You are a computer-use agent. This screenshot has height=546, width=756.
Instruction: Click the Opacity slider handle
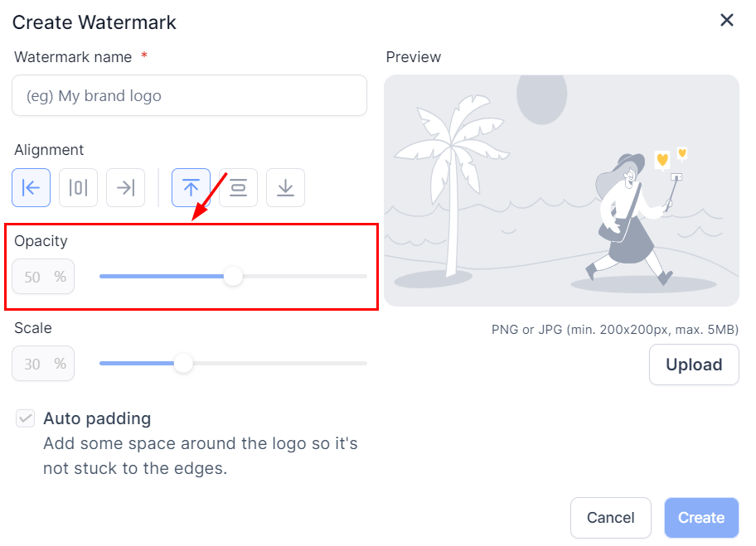click(x=234, y=276)
